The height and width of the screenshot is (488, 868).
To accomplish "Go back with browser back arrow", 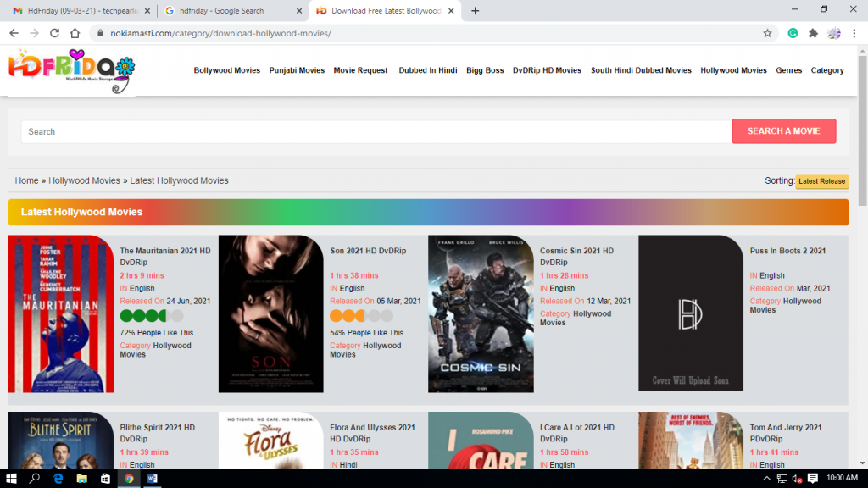I will point(14,33).
